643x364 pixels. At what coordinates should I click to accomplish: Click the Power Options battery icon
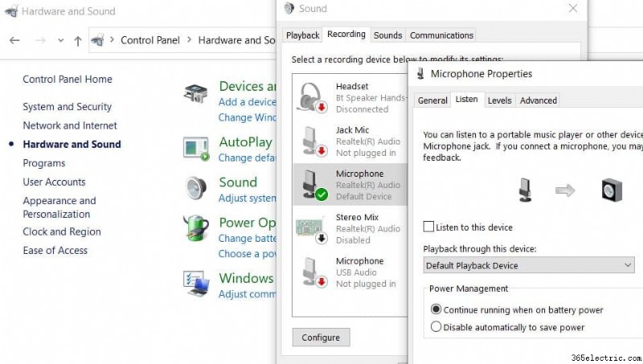point(196,228)
